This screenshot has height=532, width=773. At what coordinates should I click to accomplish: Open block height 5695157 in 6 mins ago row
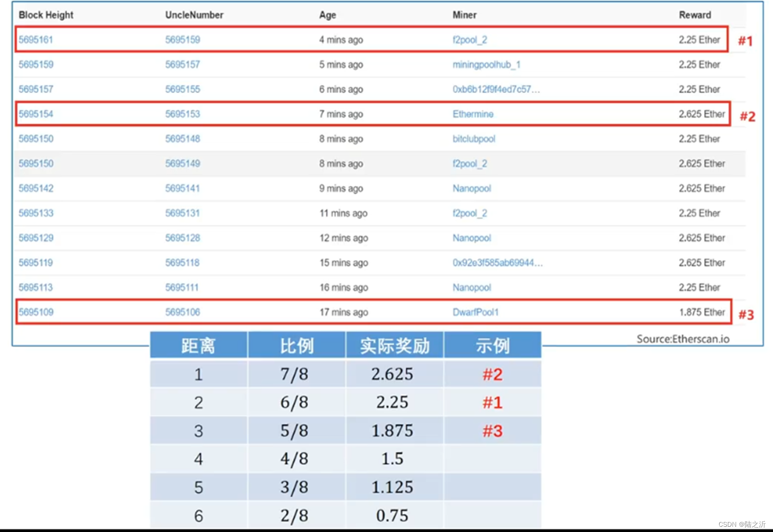36,89
